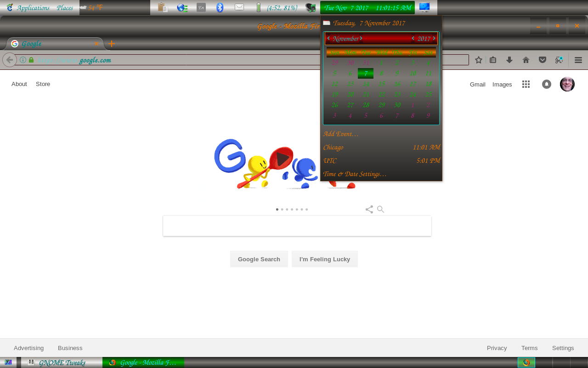This screenshot has height=368, width=588.
Task: Click the Google Search button
Action: (259, 259)
